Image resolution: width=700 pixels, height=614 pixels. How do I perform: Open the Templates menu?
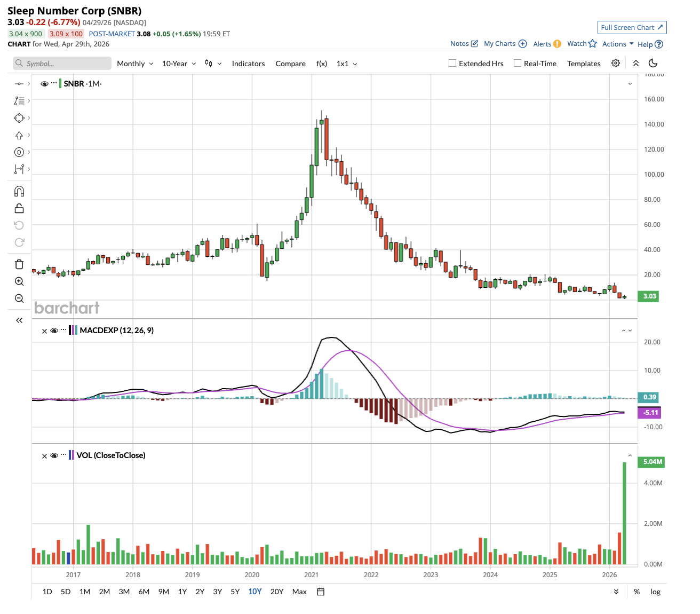[584, 64]
